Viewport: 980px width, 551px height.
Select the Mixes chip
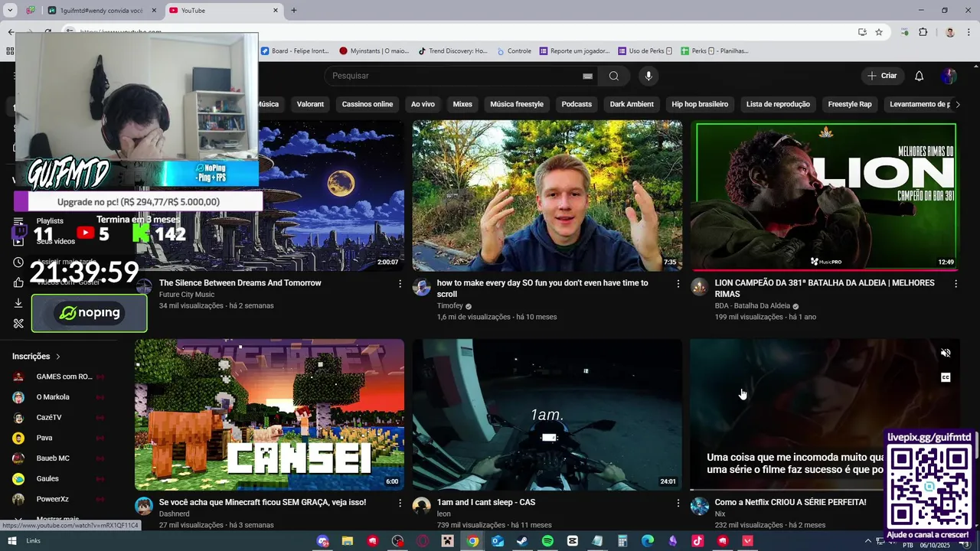(x=462, y=104)
